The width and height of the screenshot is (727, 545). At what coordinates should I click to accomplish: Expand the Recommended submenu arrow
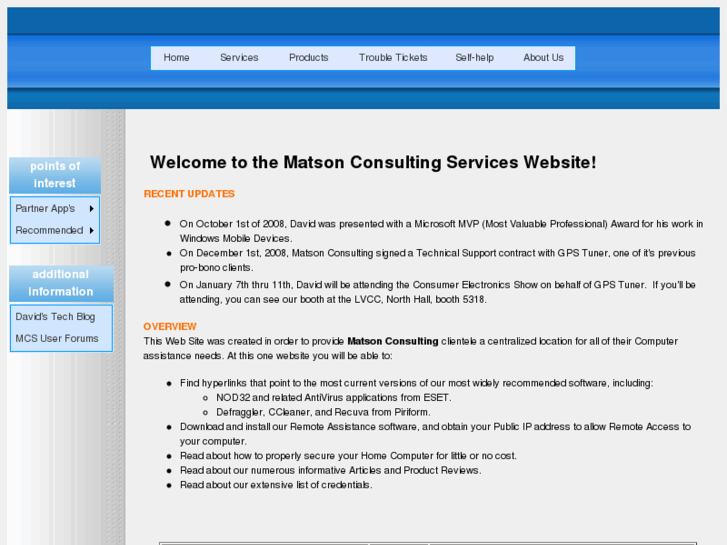click(x=92, y=231)
